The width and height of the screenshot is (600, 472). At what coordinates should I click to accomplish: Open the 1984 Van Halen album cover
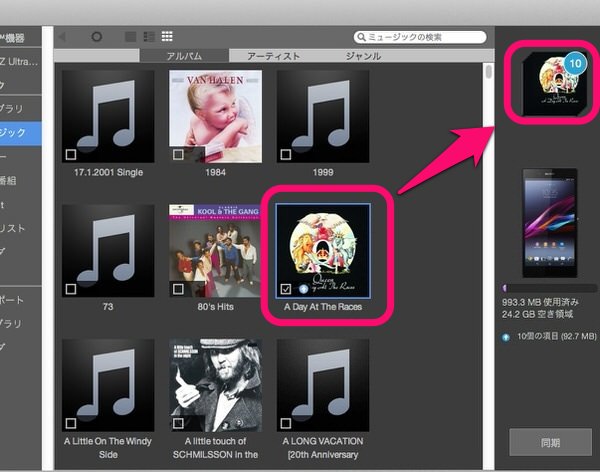point(215,116)
